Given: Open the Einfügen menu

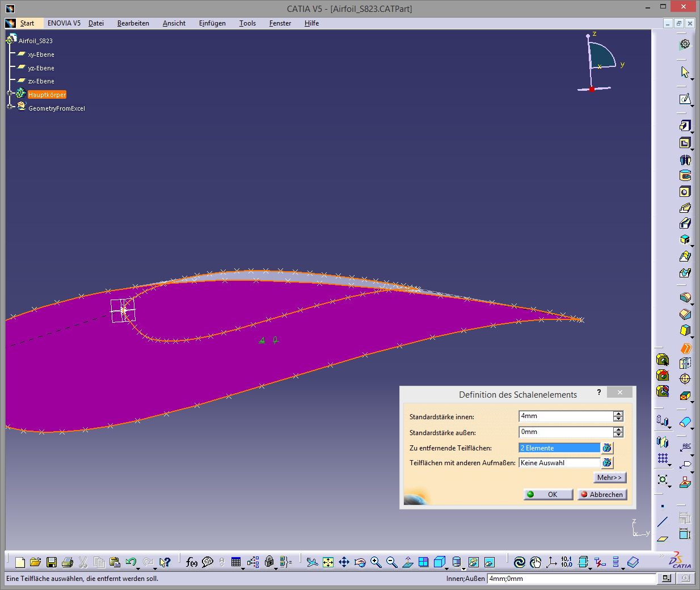Looking at the screenshot, I should coord(212,23).
